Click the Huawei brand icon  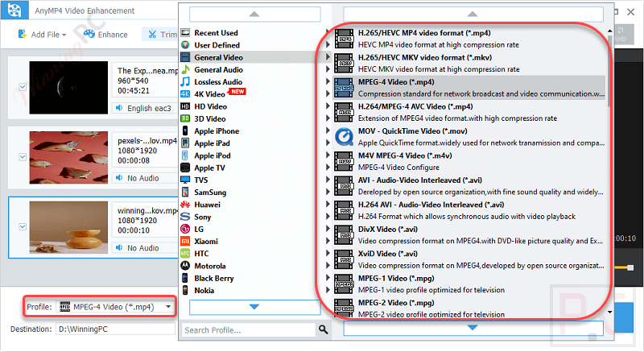(x=185, y=205)
